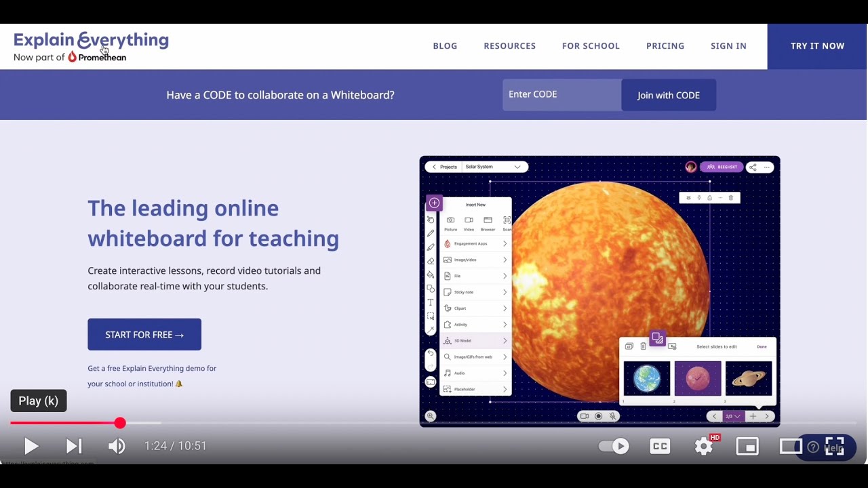Screen dimensions: 868x488
Task: Expand the Sticky note row
Action: pyautogui.click(x=475, y=292)
